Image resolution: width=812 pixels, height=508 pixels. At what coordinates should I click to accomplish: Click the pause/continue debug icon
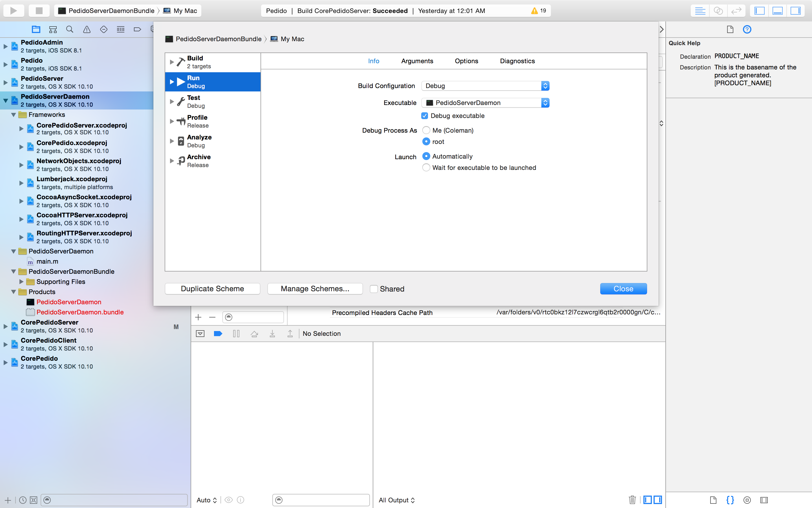(x=236, y=334)
